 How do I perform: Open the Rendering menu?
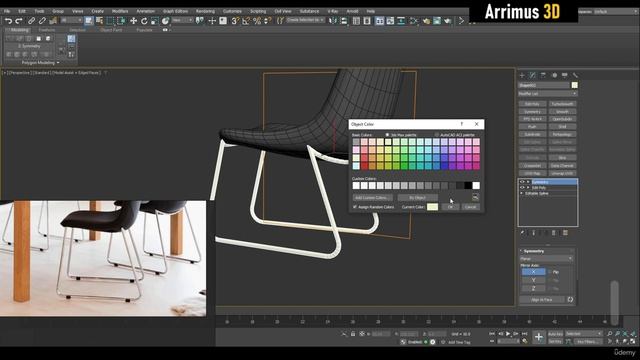[205, 11]
